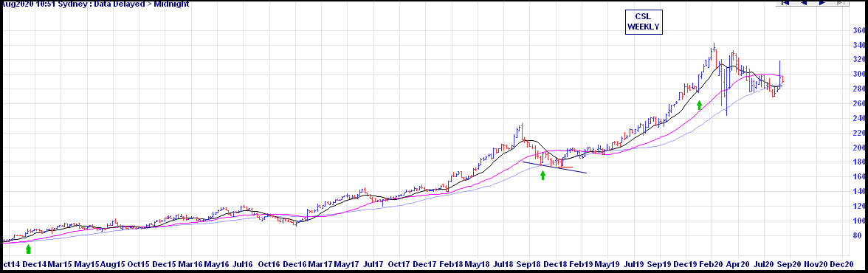Click the 240 price axis label
Image resolution: width=868 pixels, height=273 pixels.
858,119
